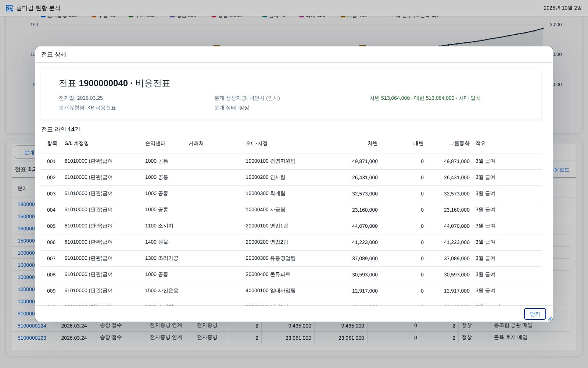This screenshot has height=368, width=588.
Task: Click the 손익센터 column header
Action: point(155,144)
